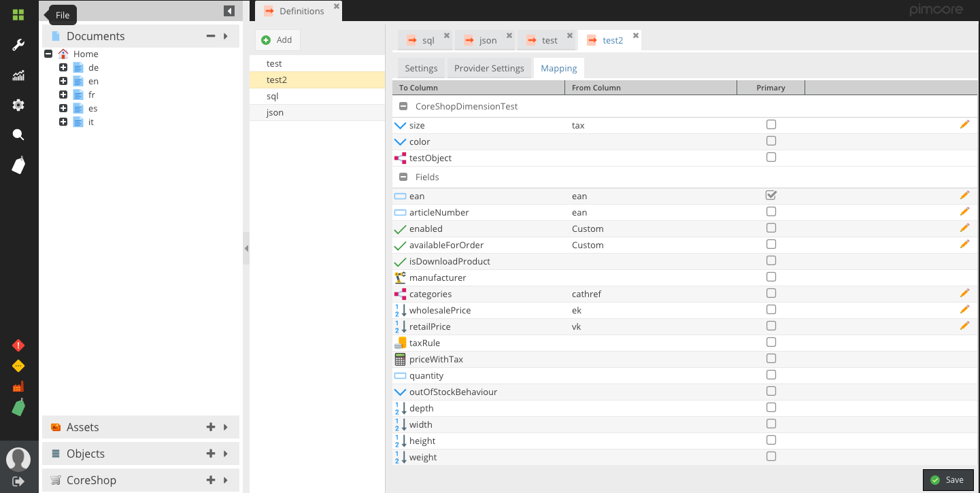Viewport: 980px width, 493px height.
Task: Open the wrench Tools menu
Action: (18, 46)
